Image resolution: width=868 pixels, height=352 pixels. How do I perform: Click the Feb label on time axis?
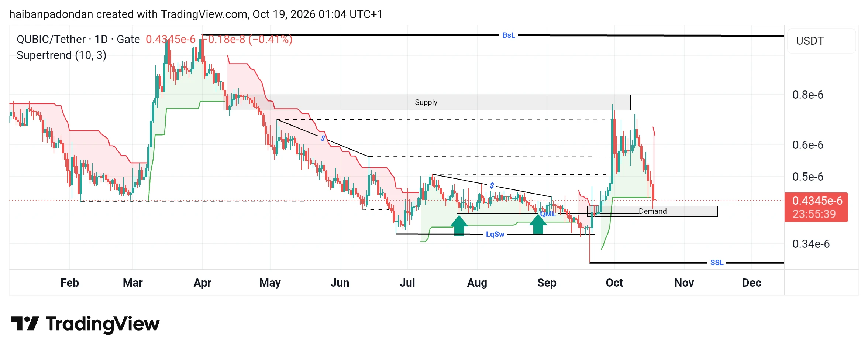pos(70,283)
